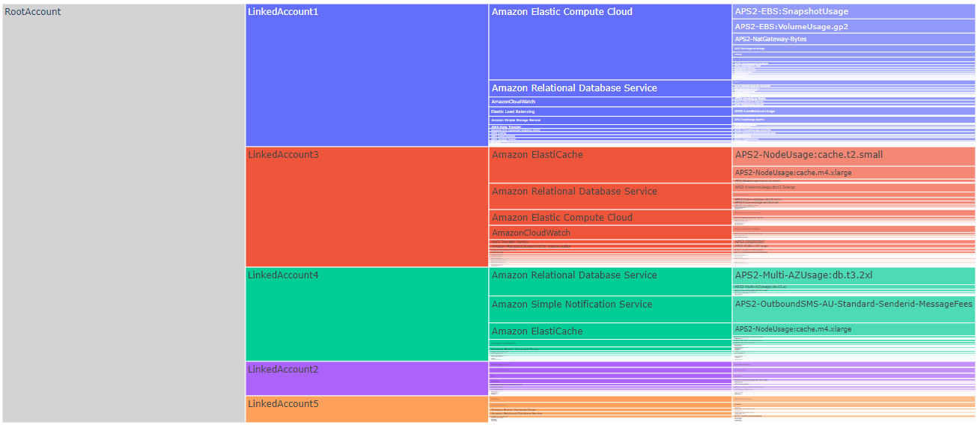Select the purple LinkedAccount2 segment

click(x=367, y=379)
